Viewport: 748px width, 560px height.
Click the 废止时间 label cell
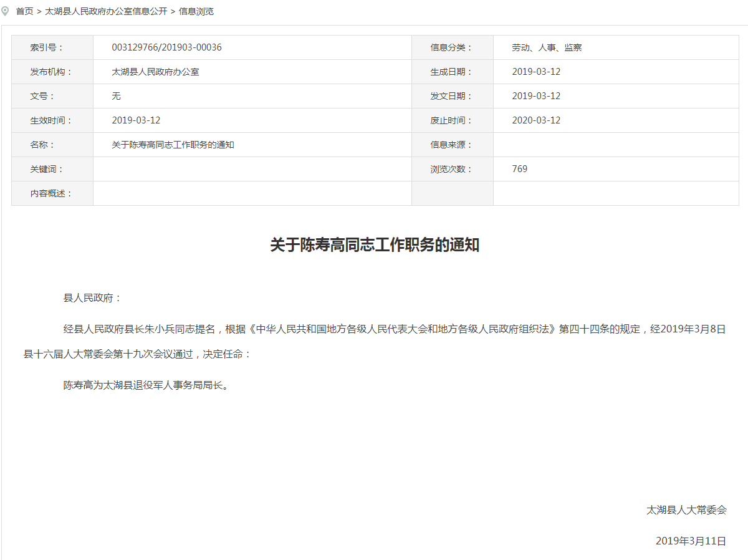tap(453, 120)
